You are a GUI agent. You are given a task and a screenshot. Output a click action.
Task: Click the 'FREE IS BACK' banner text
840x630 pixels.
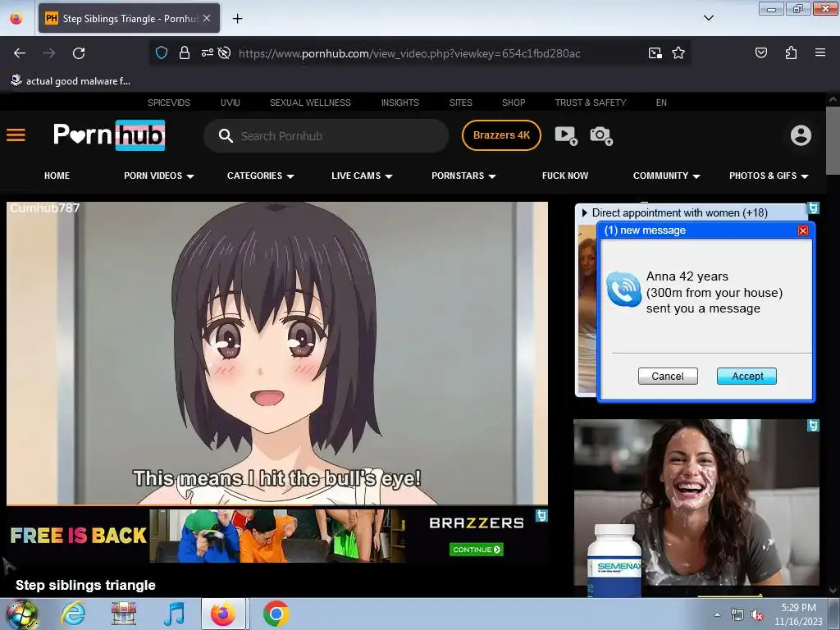pyautogui.click(x=78, y=535)
